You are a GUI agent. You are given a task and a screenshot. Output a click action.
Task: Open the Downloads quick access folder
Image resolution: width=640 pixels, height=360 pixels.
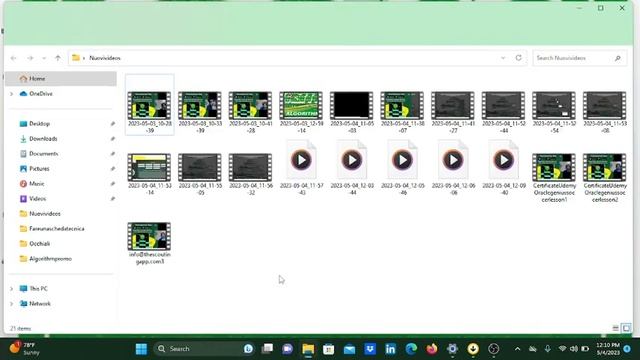click(x=43, y=139)
